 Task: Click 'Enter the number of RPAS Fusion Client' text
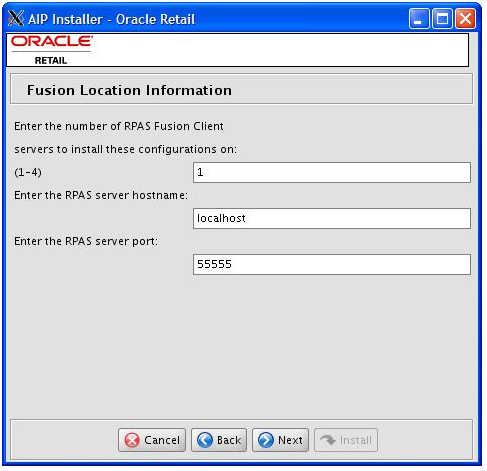(119, 126)
